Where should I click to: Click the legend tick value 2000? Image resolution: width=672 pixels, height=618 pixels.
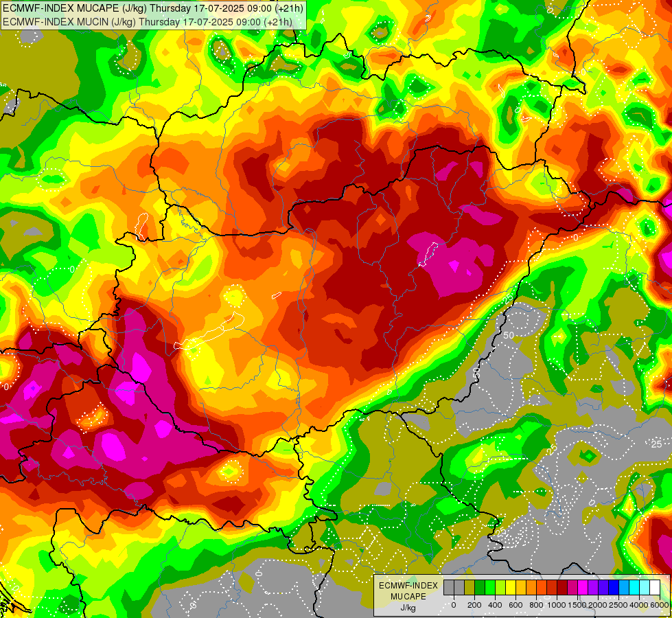(x=598, y=605)
